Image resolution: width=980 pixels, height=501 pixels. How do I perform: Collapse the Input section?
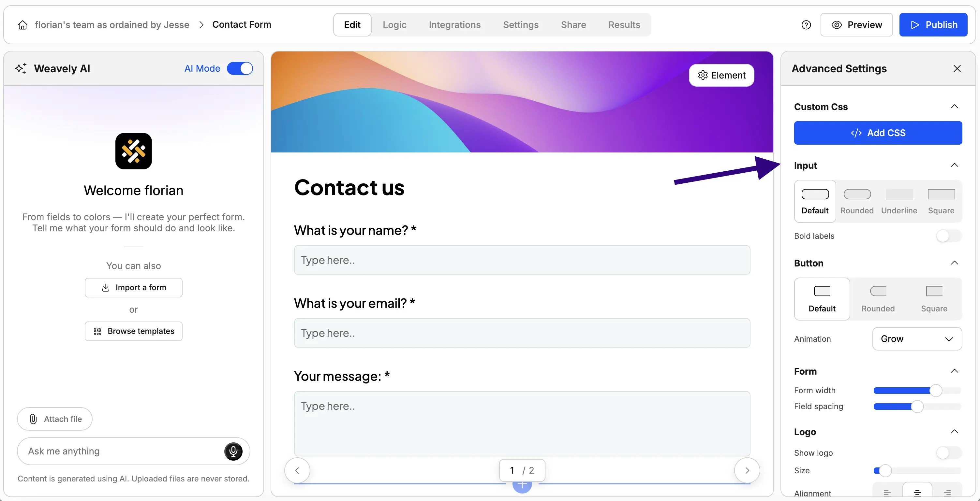click(955, 165)
